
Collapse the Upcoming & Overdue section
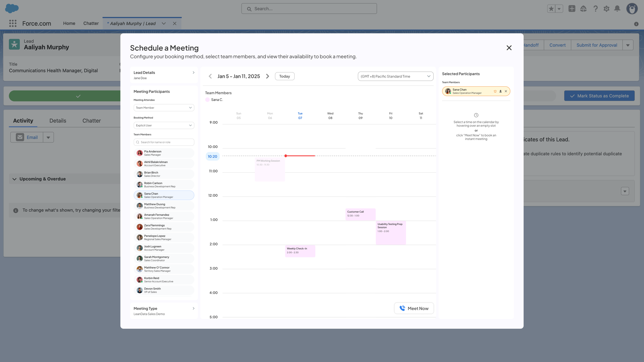coord(14,179)
